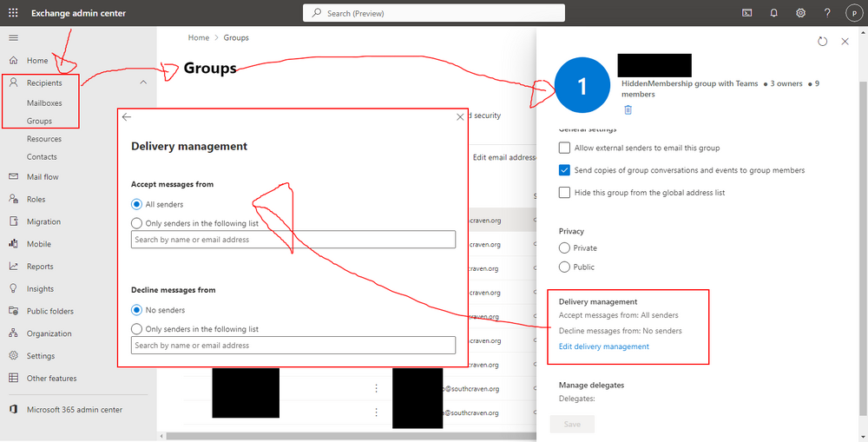Open the notifications bell
Viewport: 868px width, 442px height.
pos(774,13)
